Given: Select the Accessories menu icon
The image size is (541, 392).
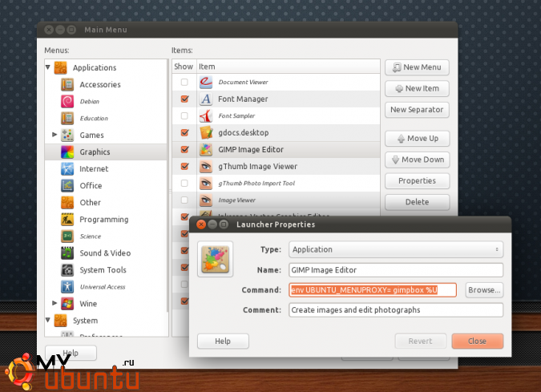Looking at the screenshot, I should point(67,84).
